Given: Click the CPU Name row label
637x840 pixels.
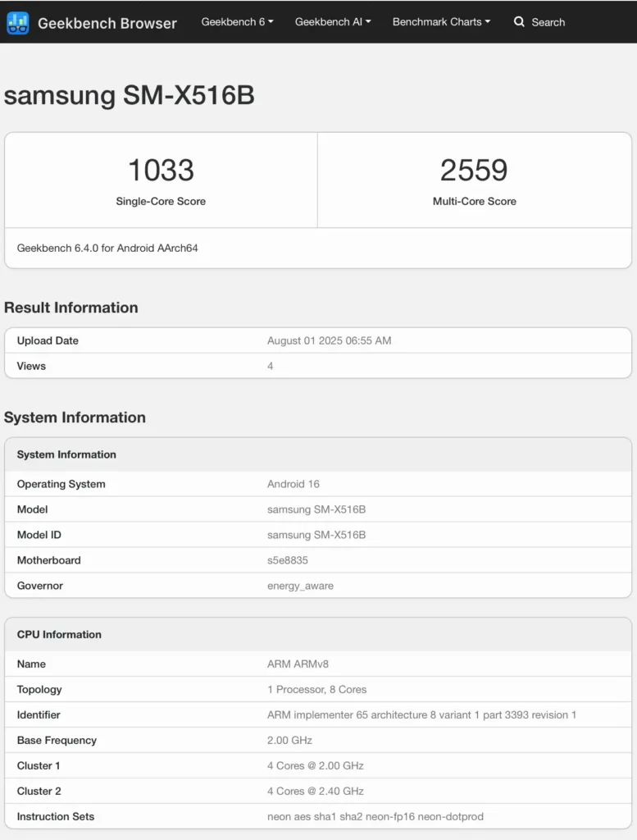Looking at the screenshot, I should pos(31,664).
